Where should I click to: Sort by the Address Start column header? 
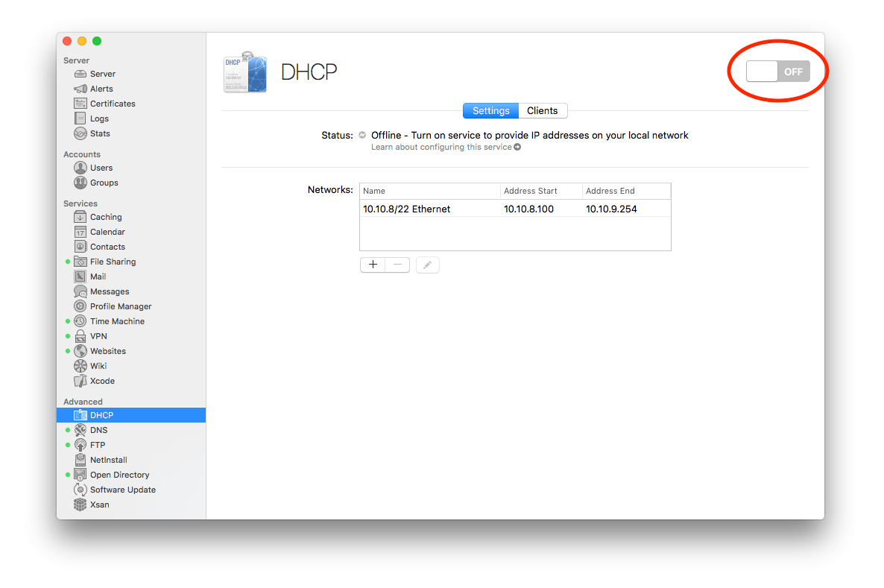(x=540, y=191)
